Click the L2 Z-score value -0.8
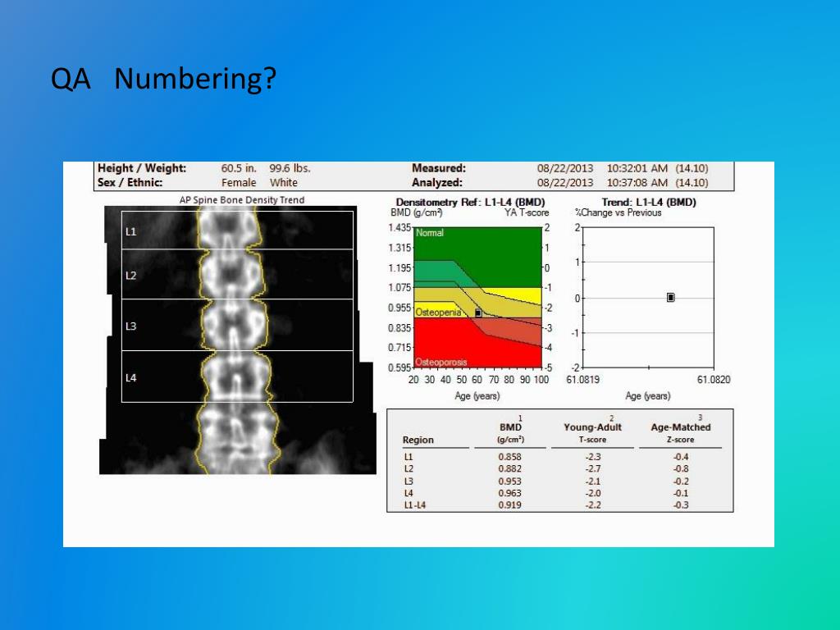840x630 pixels. tap(680, 468)
